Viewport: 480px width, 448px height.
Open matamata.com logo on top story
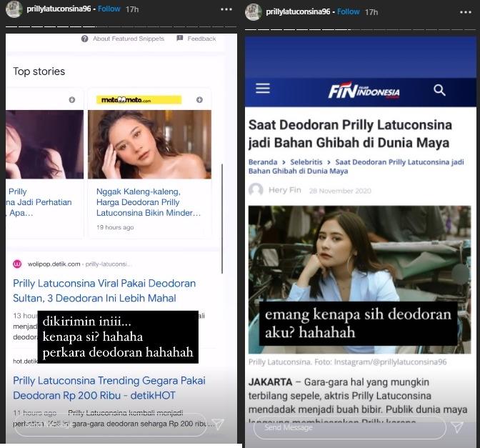[139, 100]
